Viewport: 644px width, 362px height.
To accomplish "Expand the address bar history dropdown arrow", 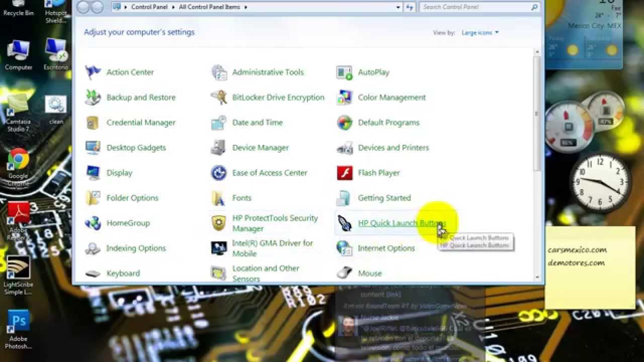I will (x=398, y=7).
